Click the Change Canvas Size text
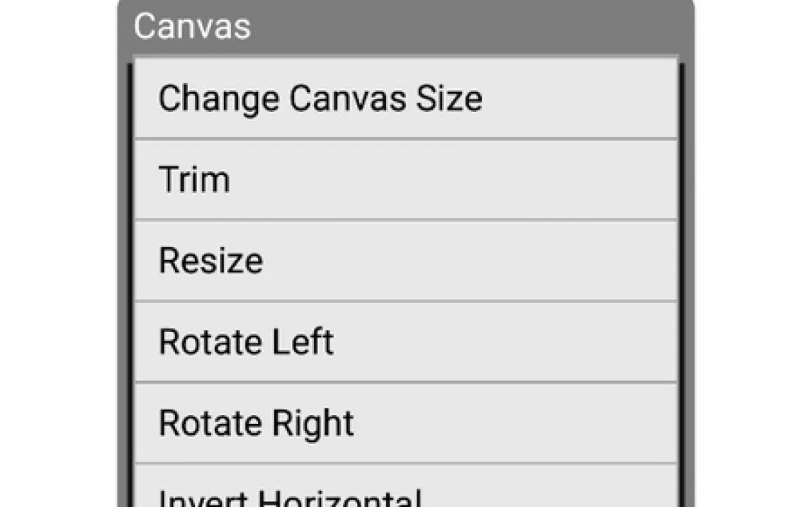 [320, 99]
